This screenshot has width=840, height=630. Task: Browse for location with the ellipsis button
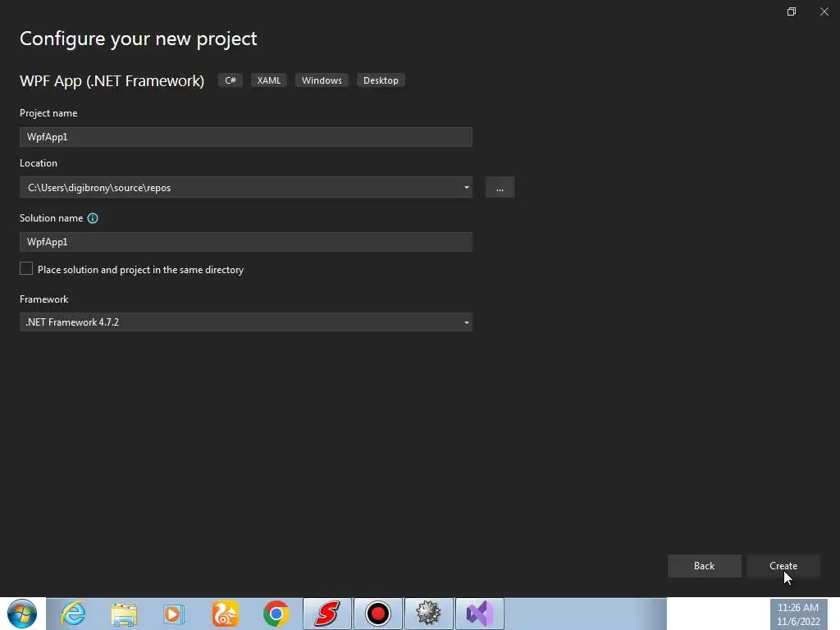[x=500, y=188]
